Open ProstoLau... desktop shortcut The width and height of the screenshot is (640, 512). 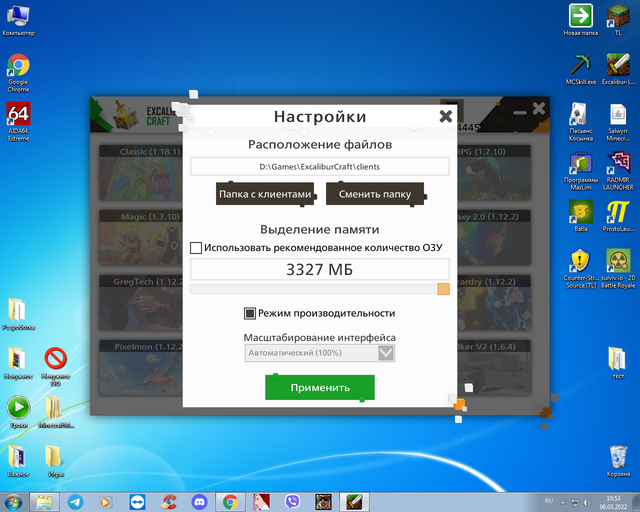(618, 216)
